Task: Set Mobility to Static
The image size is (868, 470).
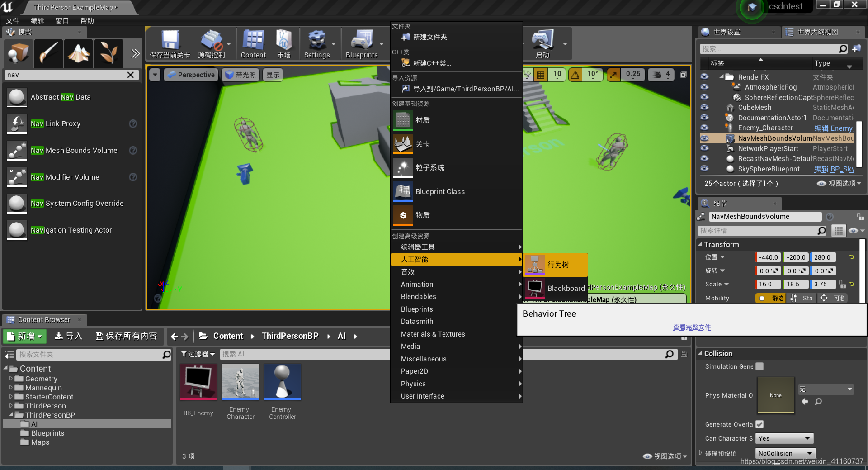Action: tap(770, 298)
